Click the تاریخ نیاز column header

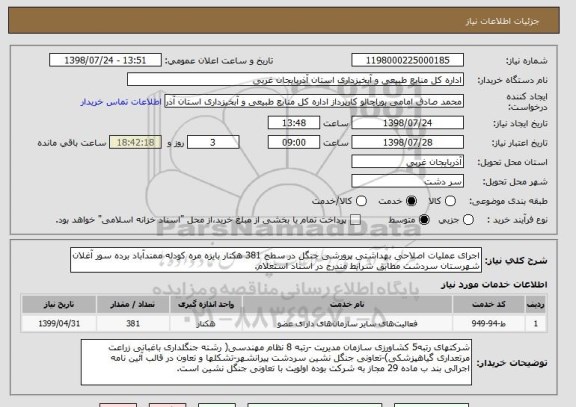pyautogui.click(x=59, y=304)
